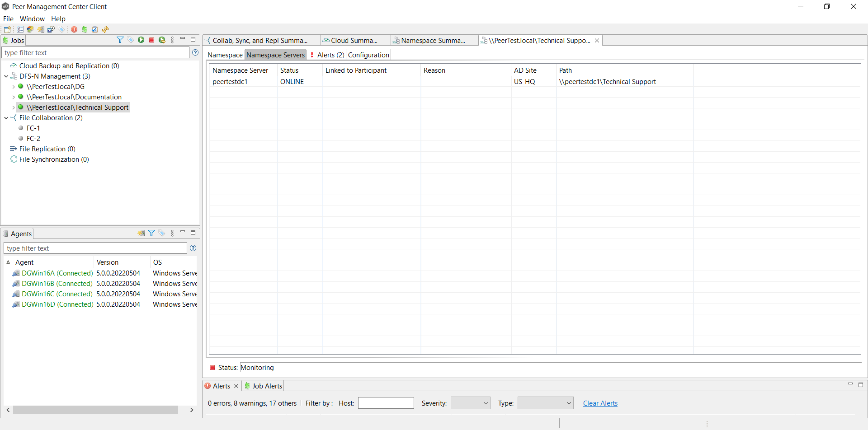This screenshot has height=430, width=868.
Task: Open the Jobs panel view menu dots
Action: coord(172,40)
